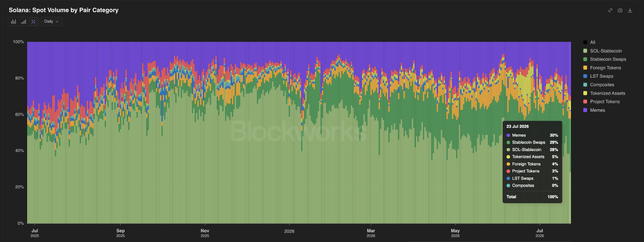
Task: Download the chart data
Action: tap(630, 10)
